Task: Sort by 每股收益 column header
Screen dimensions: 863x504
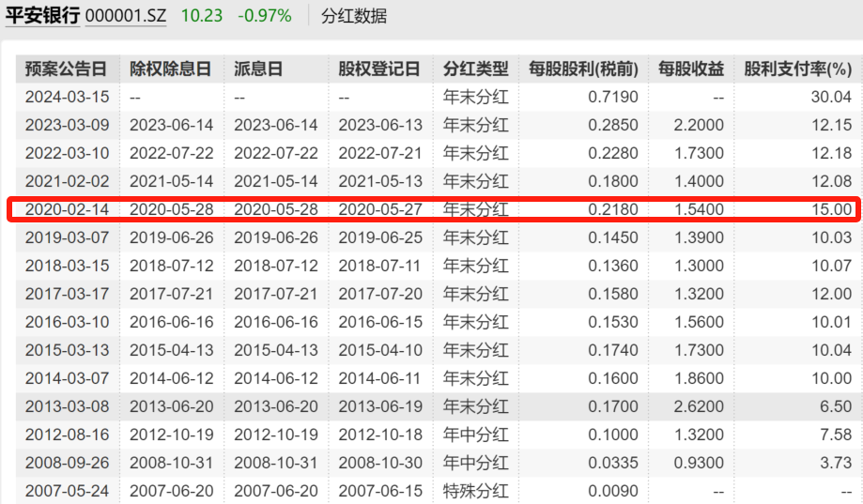Action: click(x=691, y=69)
